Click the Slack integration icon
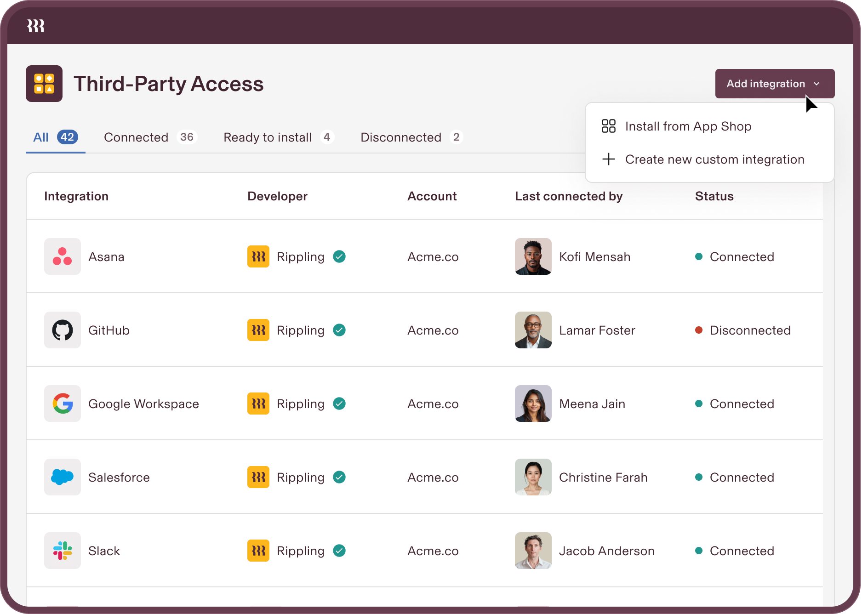Image resolution: width=868 pixels, height=614 pixels. point(62,551)
